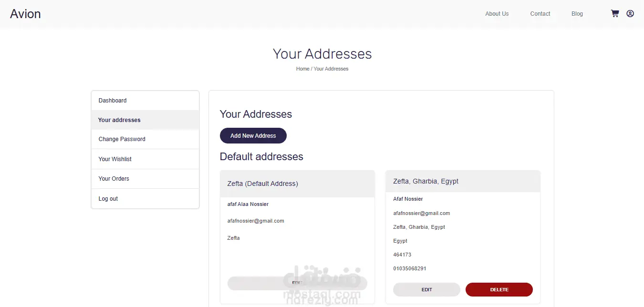Screen dimensions: 644x307
Task: Edit the Zefta default address card
Action: [297, 283]
